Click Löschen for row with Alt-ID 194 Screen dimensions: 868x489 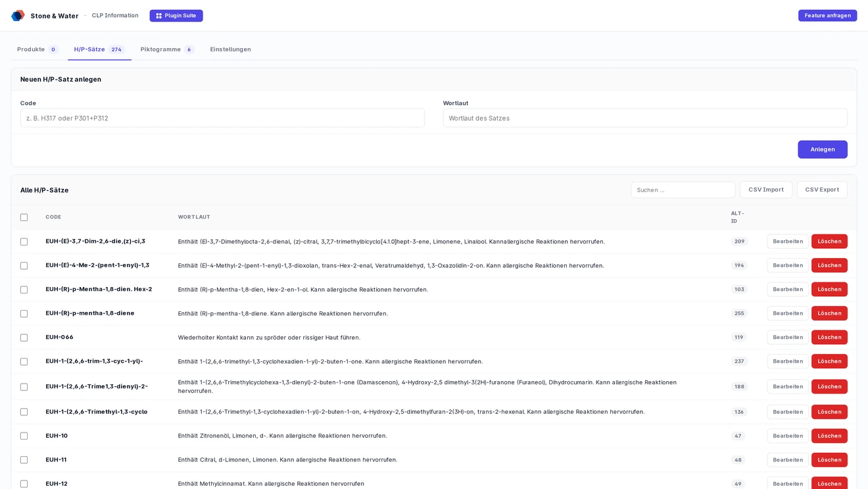(829, 265)
